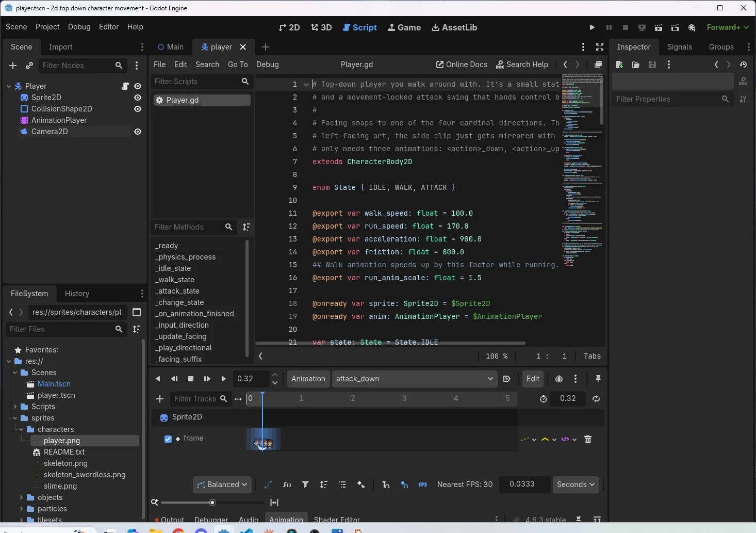Image resolution: width=756 pixels, height=533 pixels.
Task: Expand the objects folder
Action: 21,497
